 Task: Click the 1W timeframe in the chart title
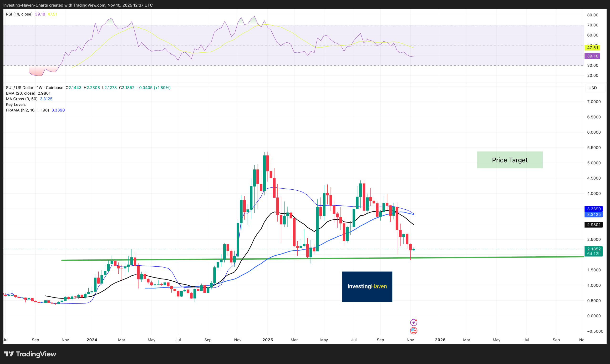click(x=39, y=88)
